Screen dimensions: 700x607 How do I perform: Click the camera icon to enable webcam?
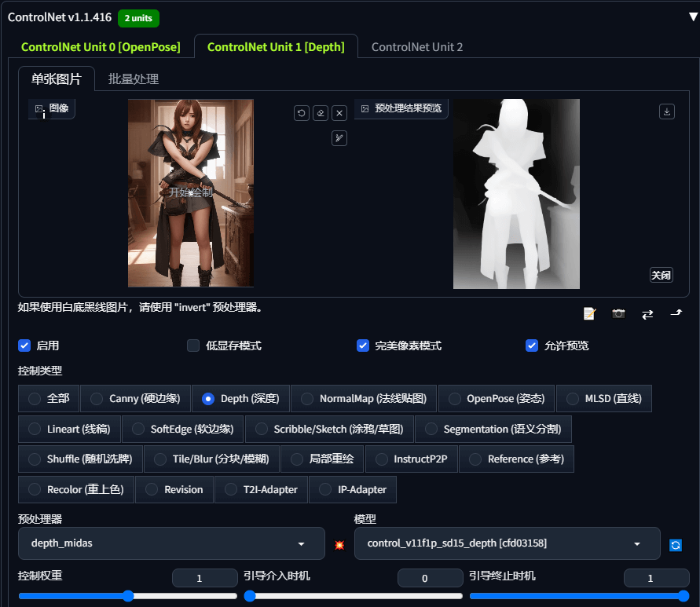618,314
